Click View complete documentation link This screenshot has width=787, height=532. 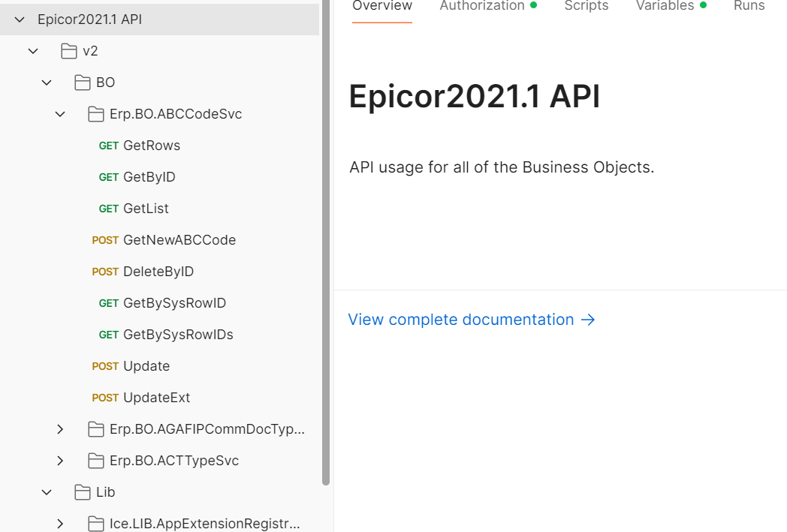(472, 320)
